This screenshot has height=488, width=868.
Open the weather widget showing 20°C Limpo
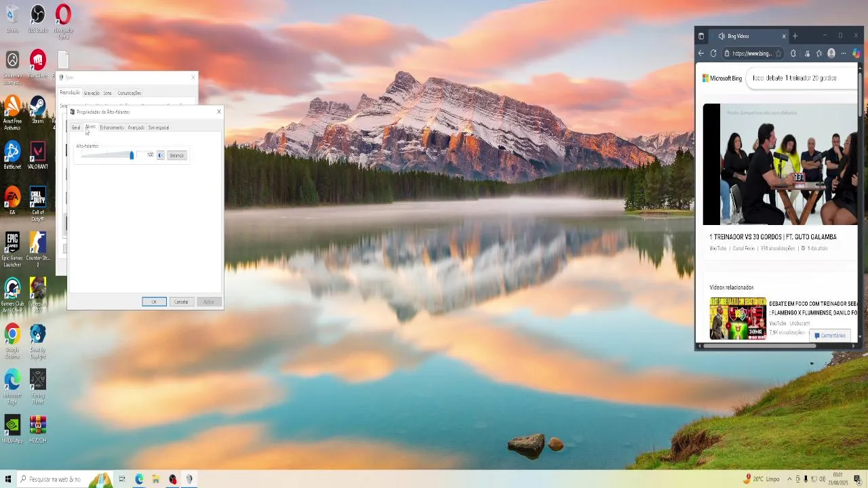[762, 479]
